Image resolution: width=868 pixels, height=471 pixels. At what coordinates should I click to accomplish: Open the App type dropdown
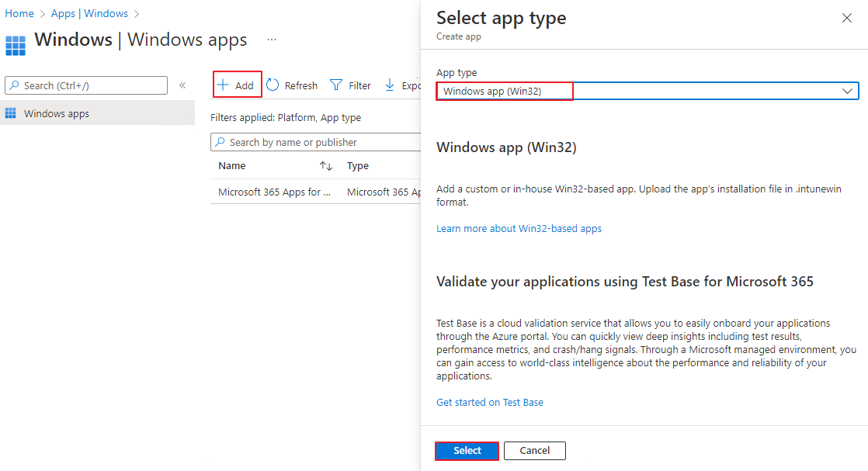(x=648, y=91)
